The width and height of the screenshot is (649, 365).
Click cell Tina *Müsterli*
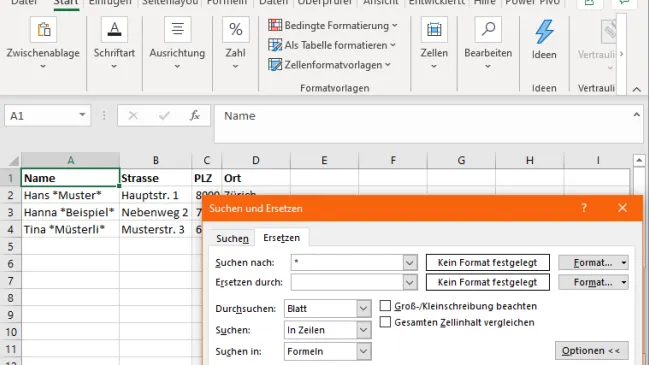[70, 229]
